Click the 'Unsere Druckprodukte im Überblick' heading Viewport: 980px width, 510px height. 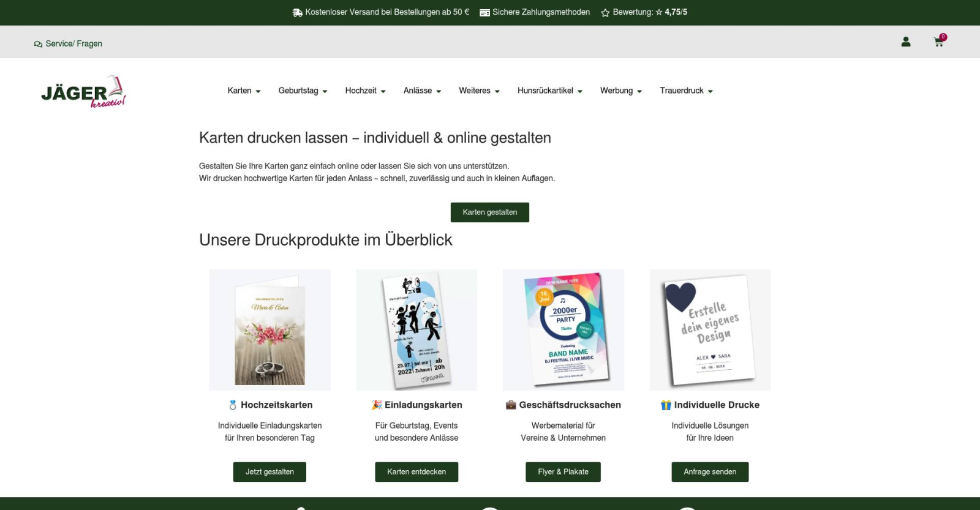coord(325,240)
